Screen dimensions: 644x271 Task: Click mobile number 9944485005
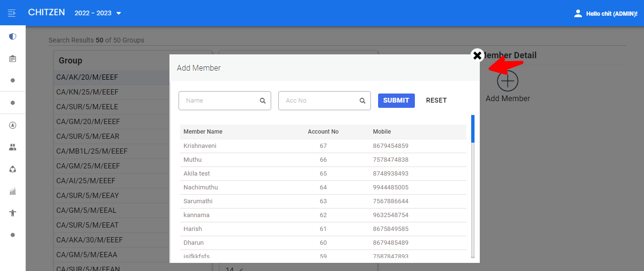391,188
